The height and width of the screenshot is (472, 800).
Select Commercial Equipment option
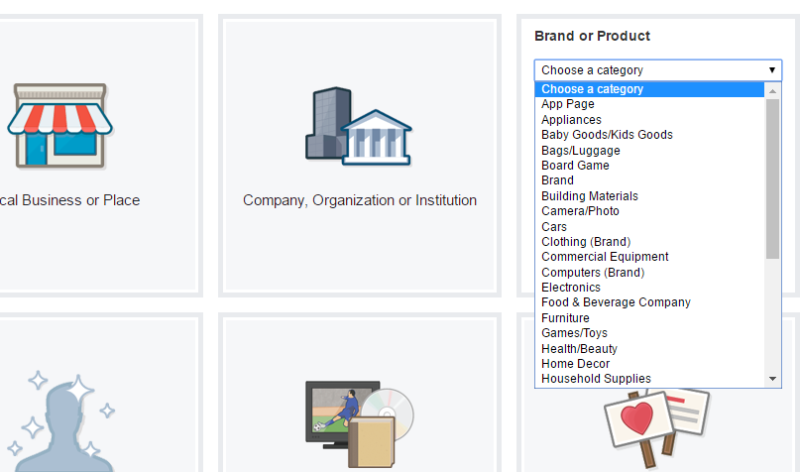point(649,257)
